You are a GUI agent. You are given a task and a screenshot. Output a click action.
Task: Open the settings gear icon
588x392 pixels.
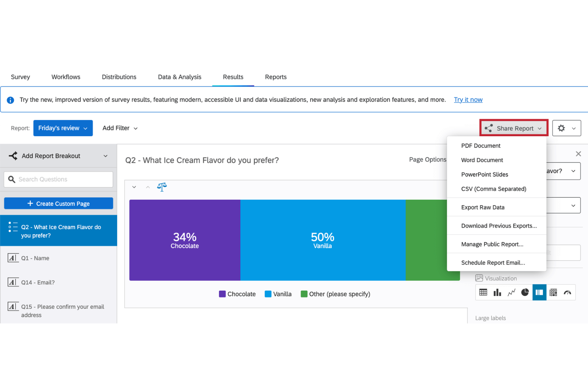click(561, 128)
